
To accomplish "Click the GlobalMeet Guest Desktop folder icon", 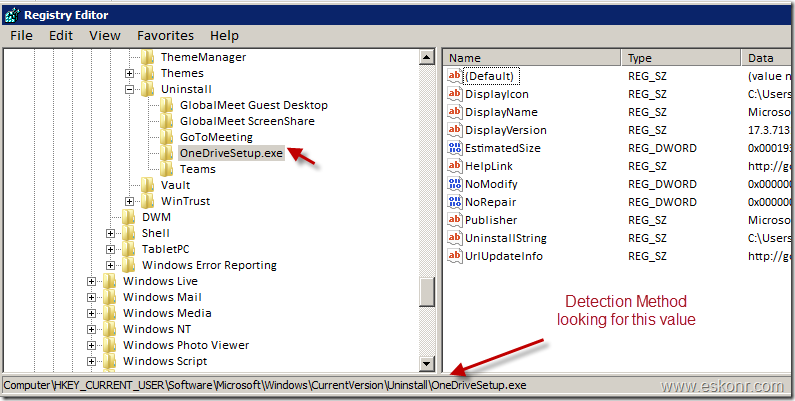I will 167,105.
